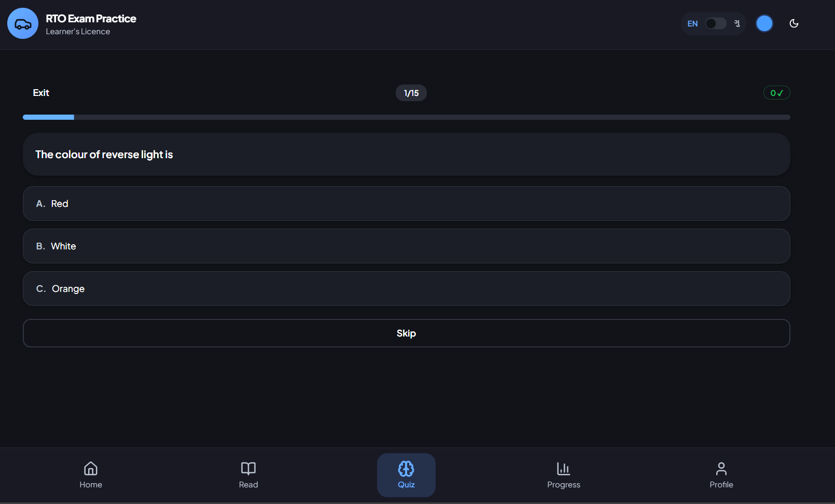Click the 1/15 question counter
This screenshot has height=504, width=835.
411,93
